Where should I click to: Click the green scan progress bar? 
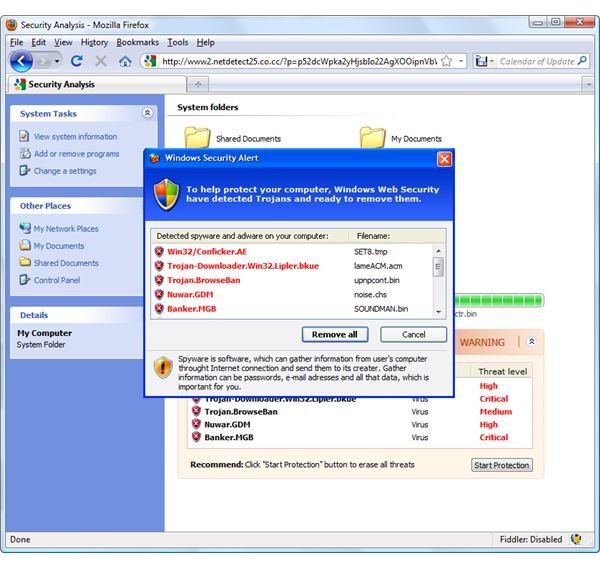499,300
